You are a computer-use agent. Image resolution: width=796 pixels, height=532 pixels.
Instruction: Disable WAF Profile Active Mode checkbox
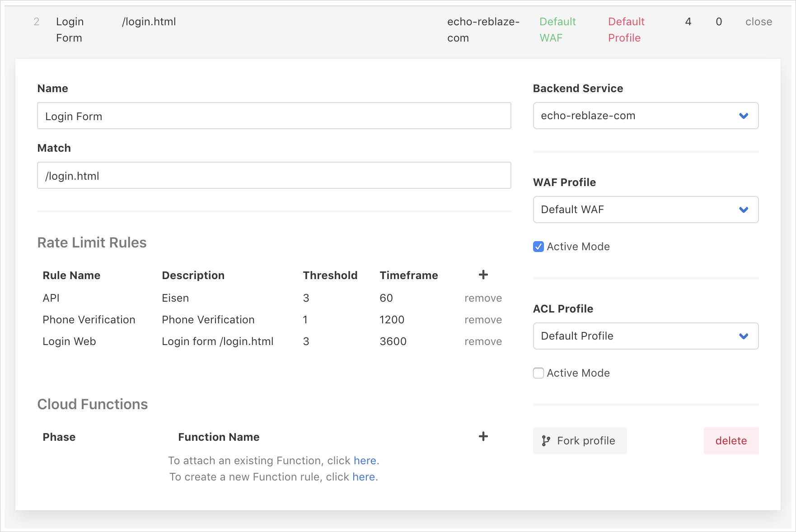click(x=538, y=247)
